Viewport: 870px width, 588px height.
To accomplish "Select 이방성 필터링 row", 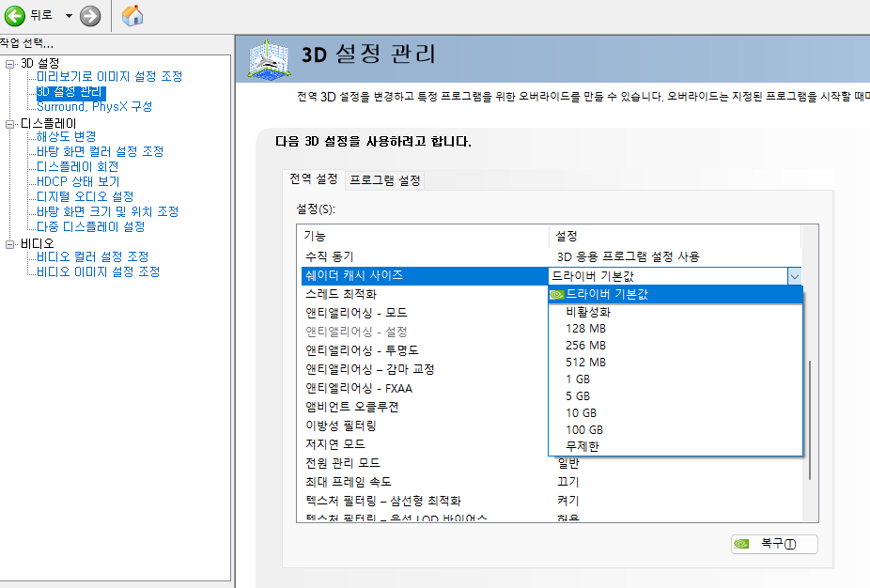I will click(x=425, y=426).
